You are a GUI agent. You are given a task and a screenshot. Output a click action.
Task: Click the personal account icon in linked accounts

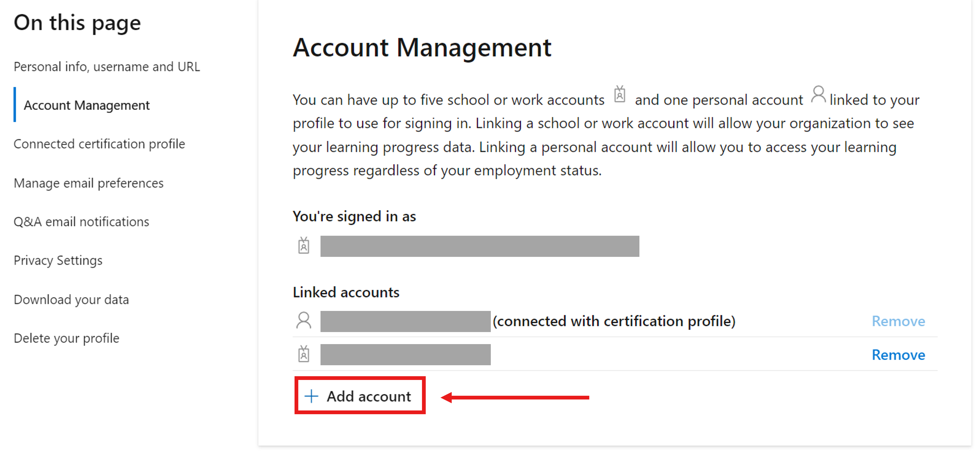(303, 319)
